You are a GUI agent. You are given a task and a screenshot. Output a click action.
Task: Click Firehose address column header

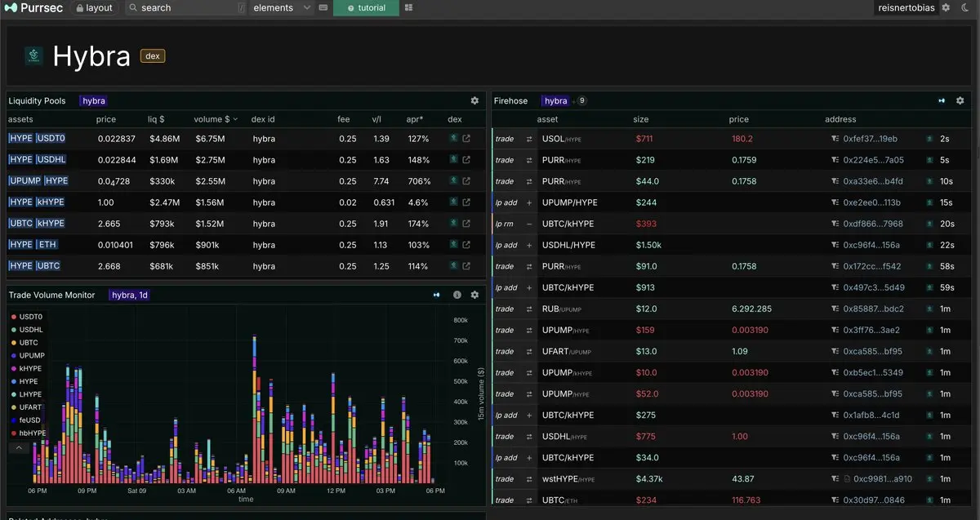click(x=840, y=119)
